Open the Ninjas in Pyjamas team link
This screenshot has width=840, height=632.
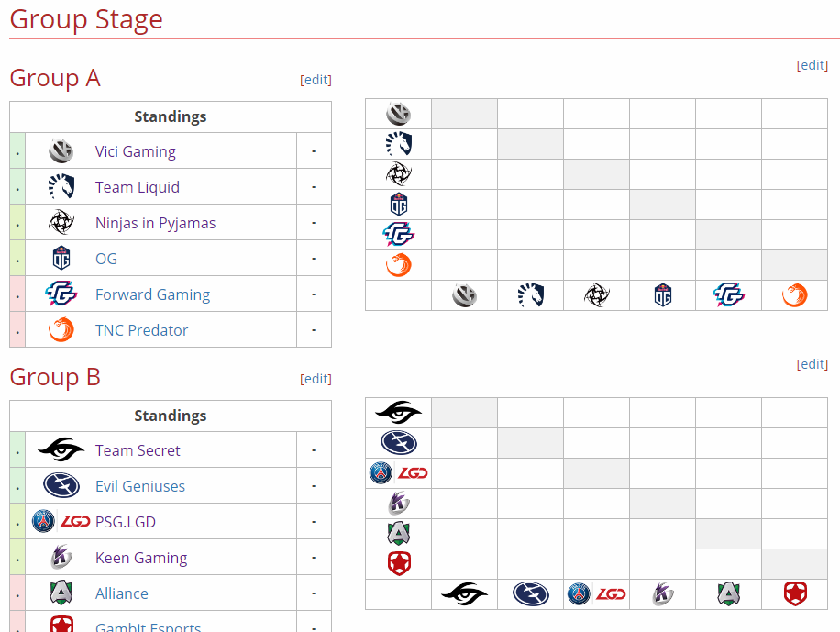(155, 223)
